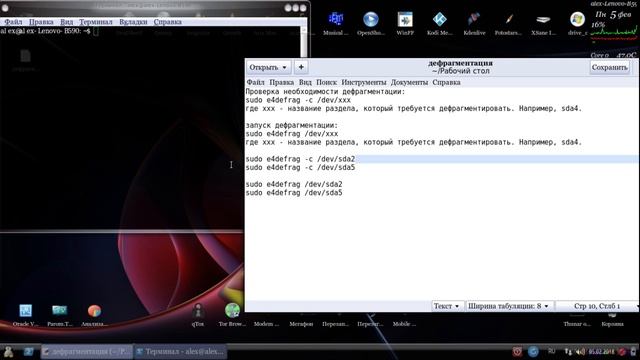640x360 pixels.
Task: Switch keyboard layout via RU indicator
Action: pos(551,351)
